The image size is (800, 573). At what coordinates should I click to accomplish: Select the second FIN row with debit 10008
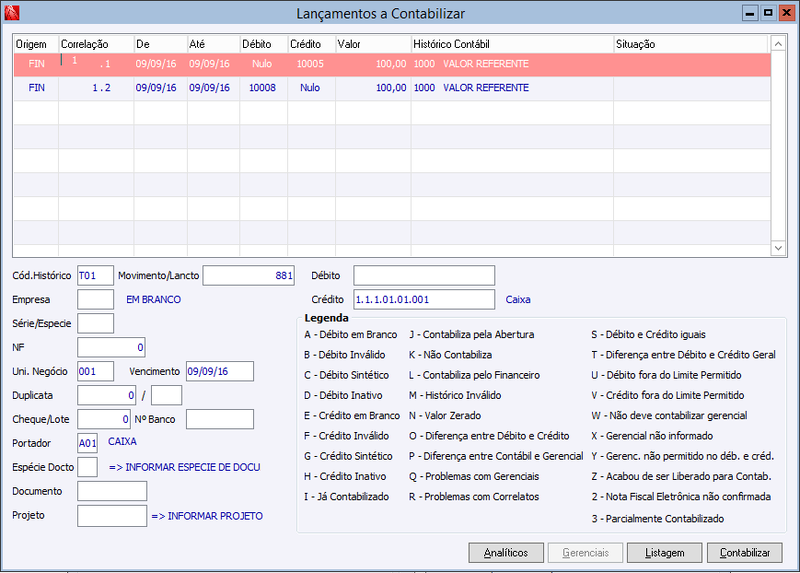pyautogui.click(x=392, y=88)
